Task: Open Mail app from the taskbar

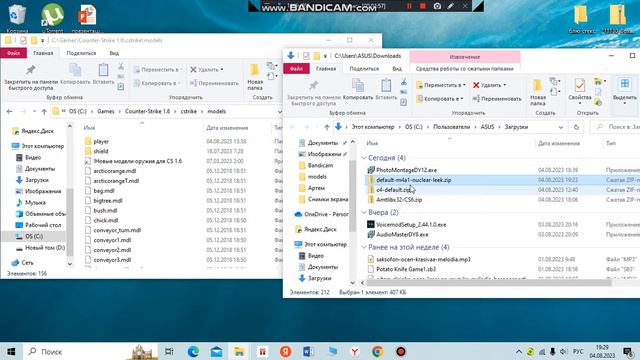Action: click(216, 351)
